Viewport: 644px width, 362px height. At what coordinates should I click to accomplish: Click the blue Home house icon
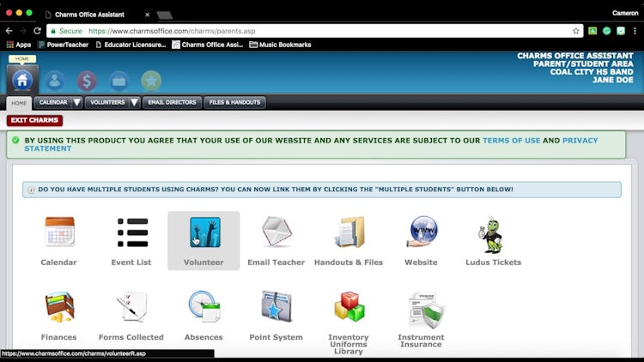click(x=22, y=81)
